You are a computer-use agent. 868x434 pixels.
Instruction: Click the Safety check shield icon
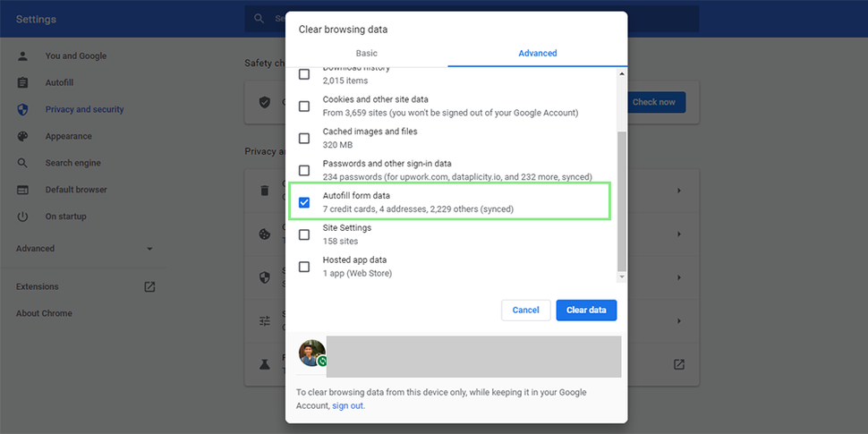pyautogui.click(x=265, y=102)
